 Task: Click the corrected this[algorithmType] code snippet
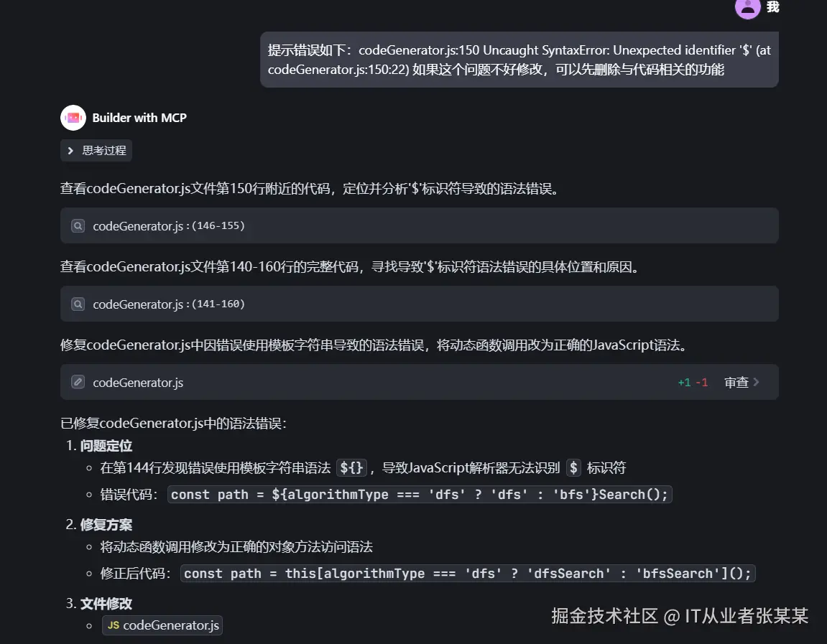point(468,574)
